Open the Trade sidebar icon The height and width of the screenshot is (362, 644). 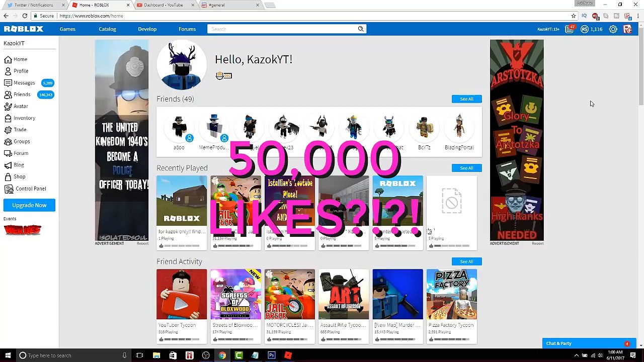8,130
